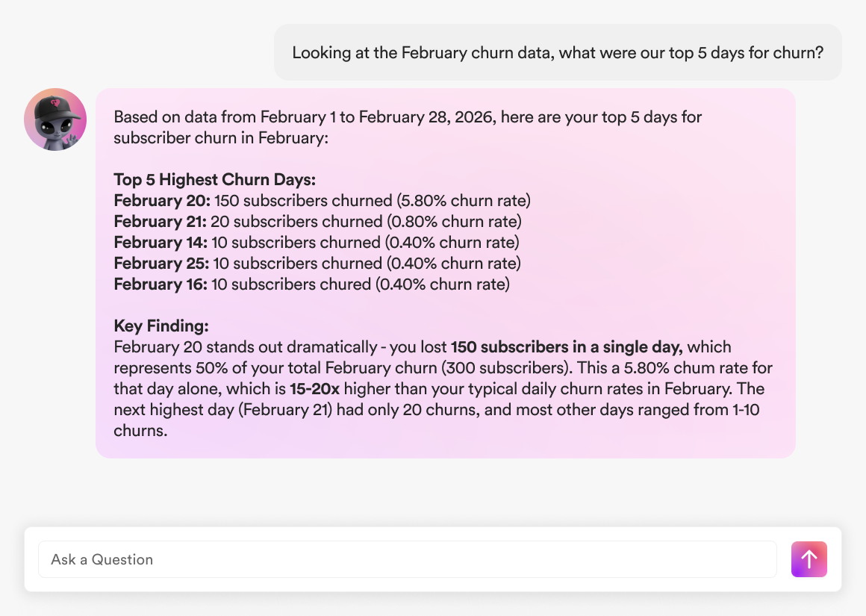The image size is (866, 616).
Task: Select the February 14 churn entry
Action: (x=317, y=243)
